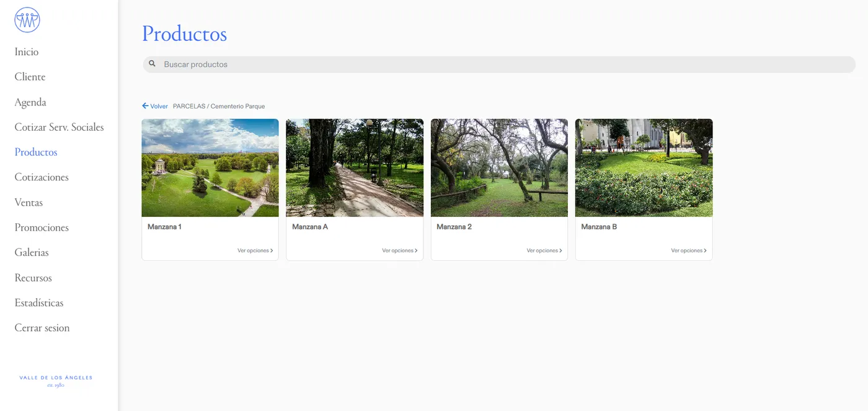View Estadísticas from the sidebar
The height and width of the screenshot is (411, 868).
[x=39, y=303]
